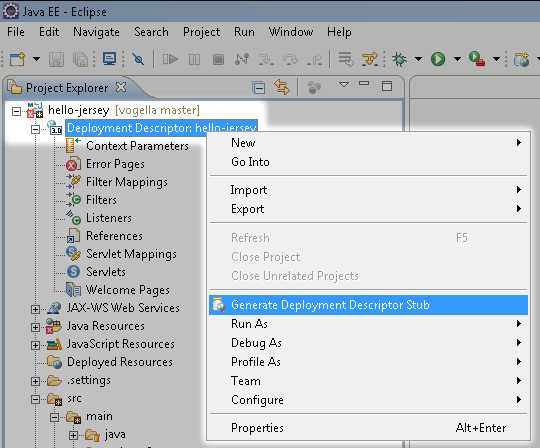Expand the Java Resources node
540x448 pixels.
pos(35,327)
